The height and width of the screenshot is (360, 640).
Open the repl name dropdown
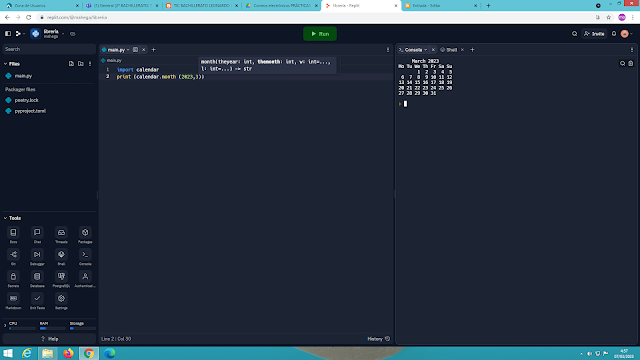(63, 34)
